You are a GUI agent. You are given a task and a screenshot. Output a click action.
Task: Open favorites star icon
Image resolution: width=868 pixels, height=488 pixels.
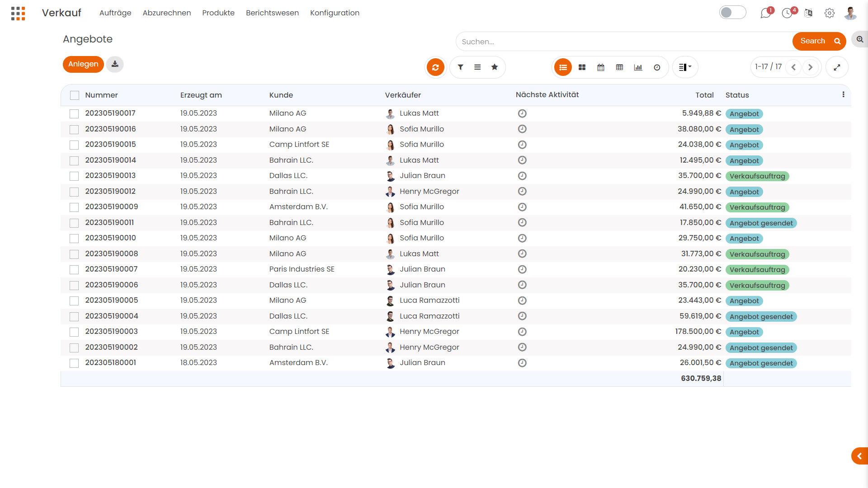pos(495,67)
